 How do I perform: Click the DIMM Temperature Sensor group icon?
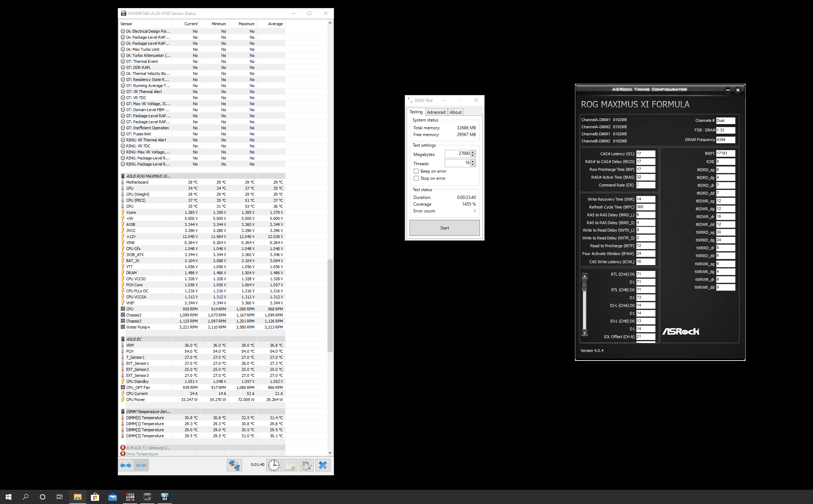[x=123, y=412]
